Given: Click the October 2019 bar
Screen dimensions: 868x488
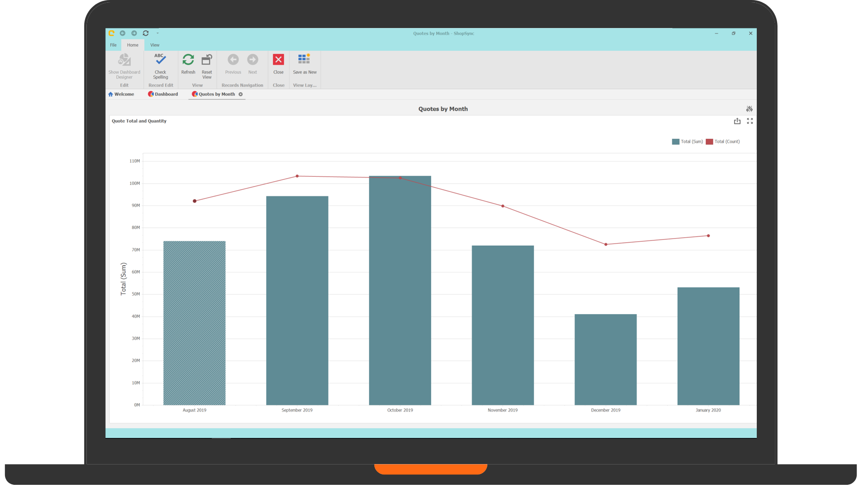Looking at the screenshot, I should click(400, 290).
